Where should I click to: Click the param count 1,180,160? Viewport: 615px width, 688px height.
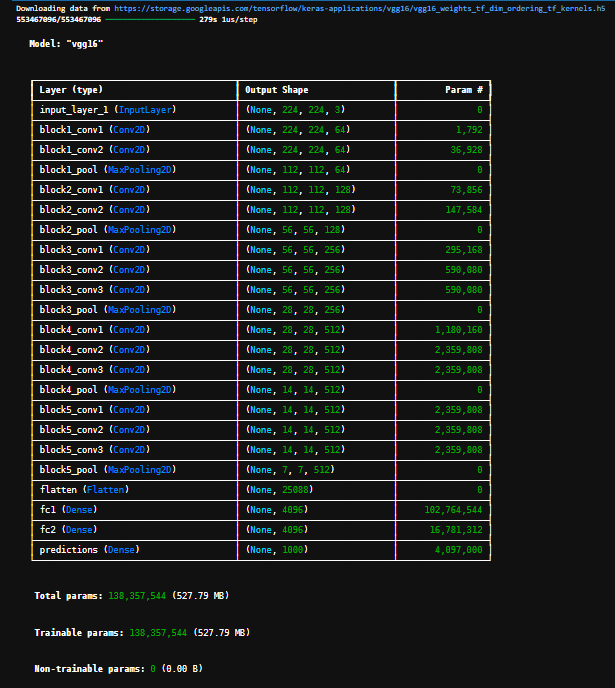tap(458, 330)
